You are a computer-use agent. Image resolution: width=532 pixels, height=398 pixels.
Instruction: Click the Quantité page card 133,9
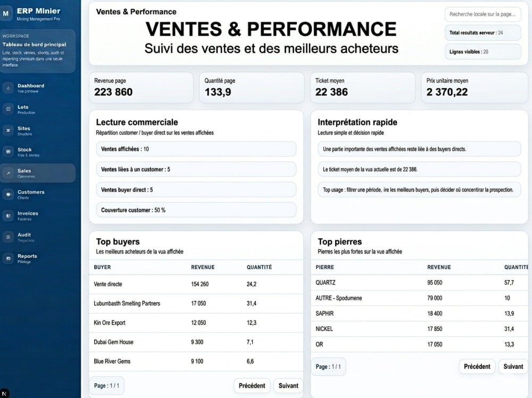coord(252,88)
